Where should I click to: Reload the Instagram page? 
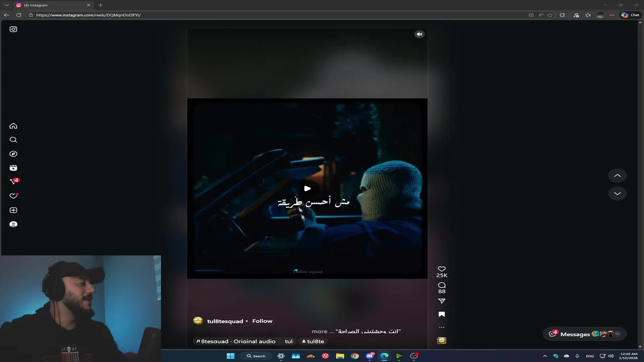19,15
